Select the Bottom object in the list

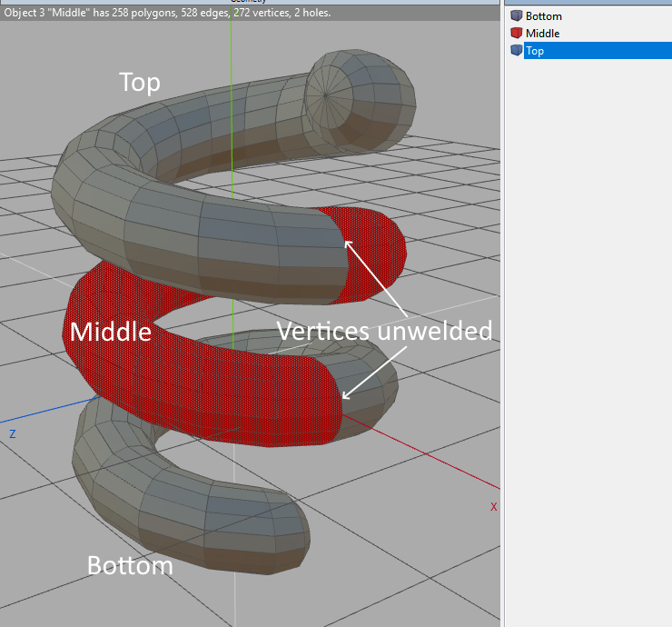pyautogui.click(x=543, y=16)
